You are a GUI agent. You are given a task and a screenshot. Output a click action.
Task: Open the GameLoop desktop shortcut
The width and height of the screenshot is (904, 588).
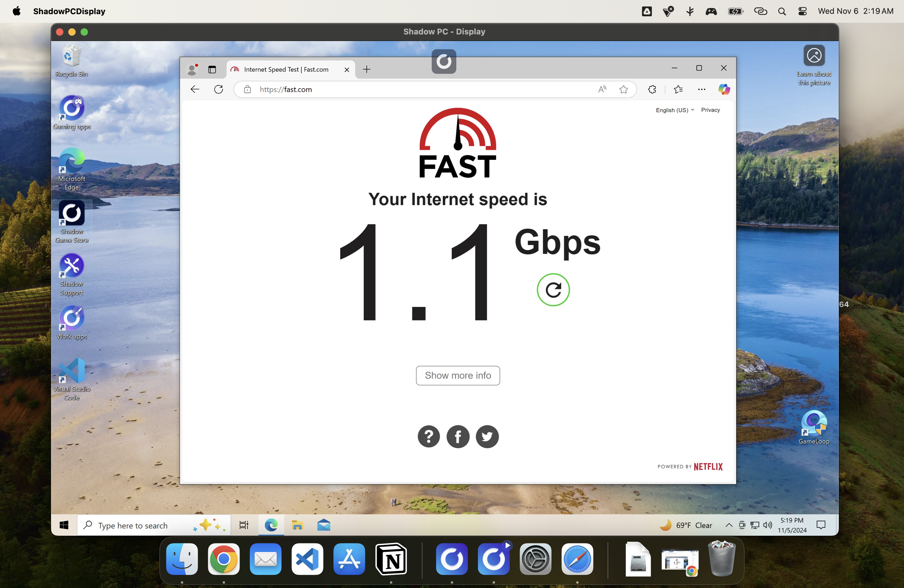point(814,428)
